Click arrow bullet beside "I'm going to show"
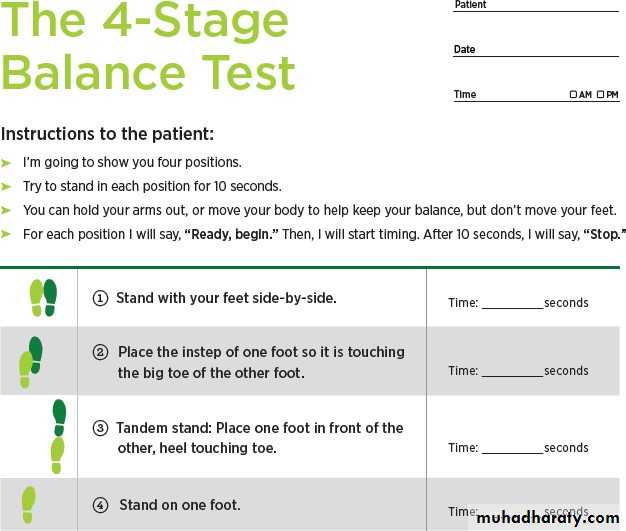This screenshot has width=626, height=531. [7, 162]
